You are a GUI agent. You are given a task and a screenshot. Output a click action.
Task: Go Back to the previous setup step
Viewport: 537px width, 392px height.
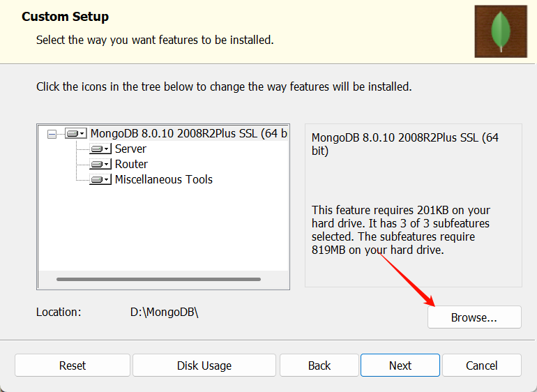319,365
